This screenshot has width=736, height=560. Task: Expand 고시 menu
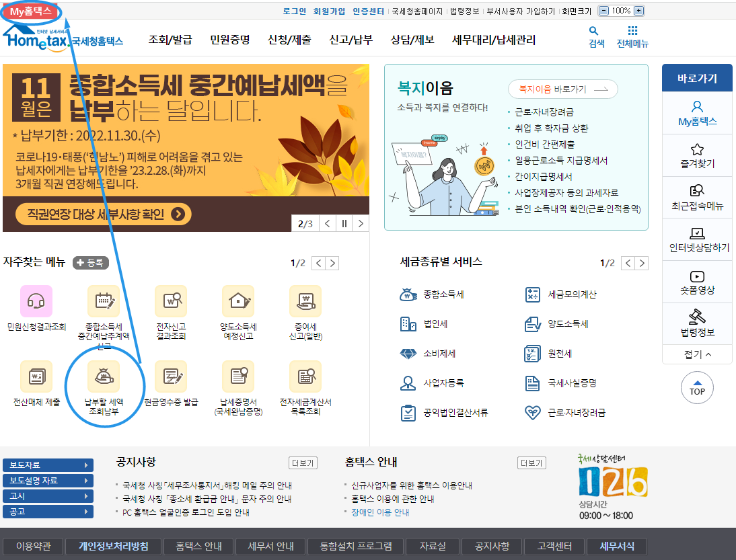click(48, 496)
